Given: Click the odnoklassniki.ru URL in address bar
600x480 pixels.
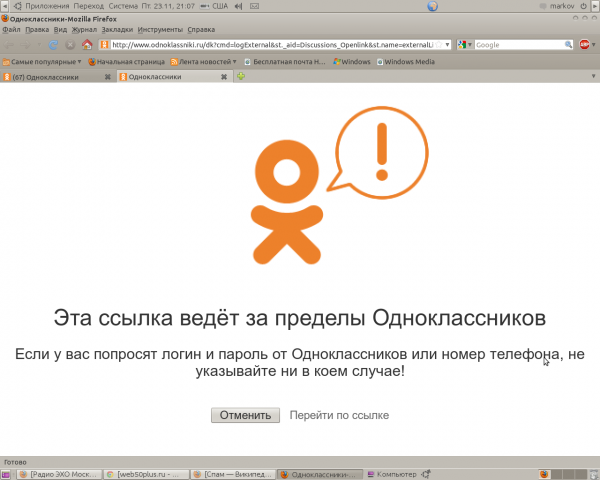Looking at the screenshot, I should coord(272,45).
